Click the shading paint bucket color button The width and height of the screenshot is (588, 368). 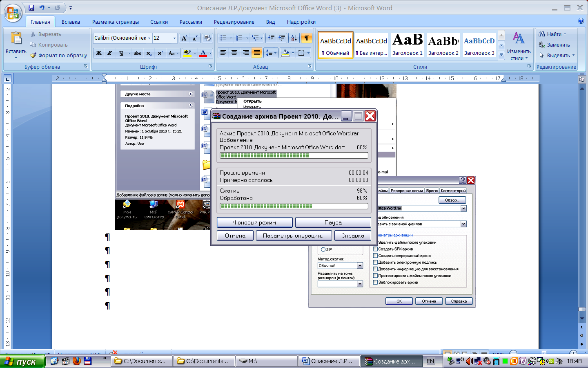pyautogui.click(x=285, y=53)
